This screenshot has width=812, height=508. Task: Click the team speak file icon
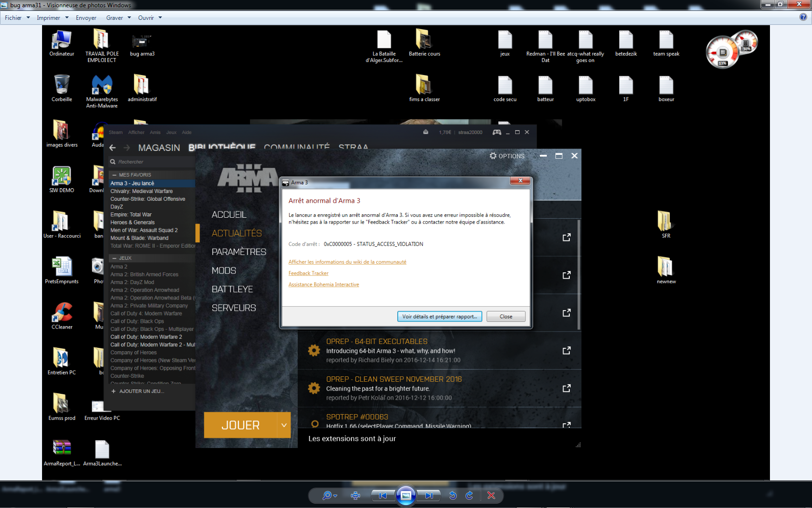click(x=666, y=44)
